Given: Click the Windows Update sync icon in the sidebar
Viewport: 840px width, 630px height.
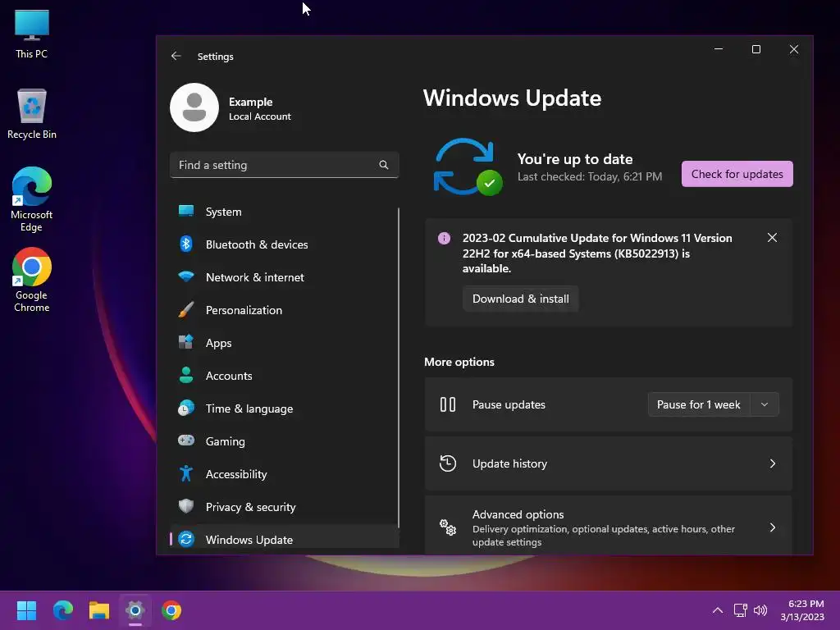Looking at the screenshot, I should pyautogui.click(x=186, y=539).
